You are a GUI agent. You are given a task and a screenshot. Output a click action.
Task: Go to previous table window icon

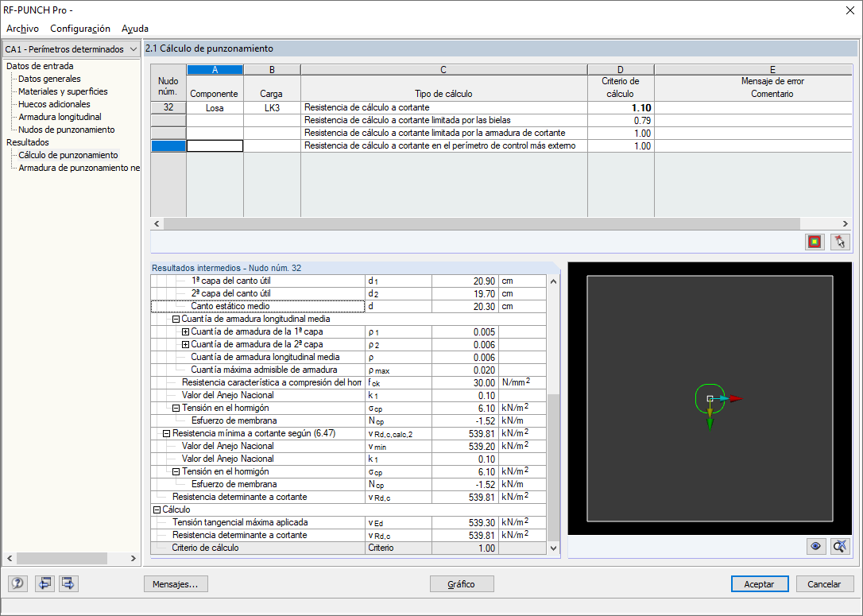(44, 583)
